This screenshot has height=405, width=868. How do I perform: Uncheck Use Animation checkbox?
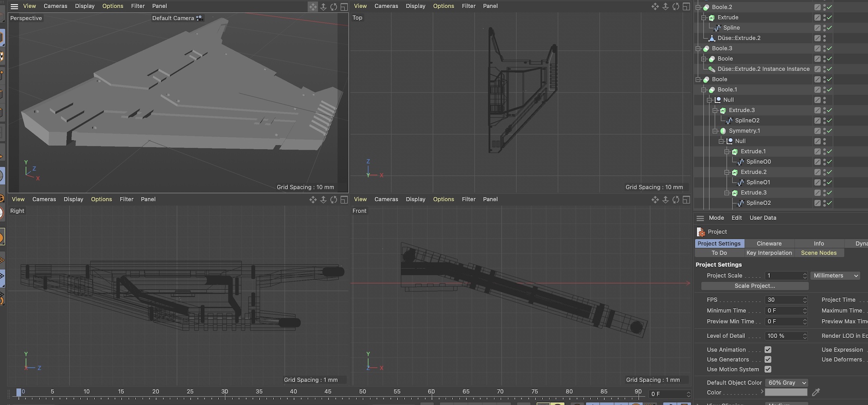click(768, 350)
